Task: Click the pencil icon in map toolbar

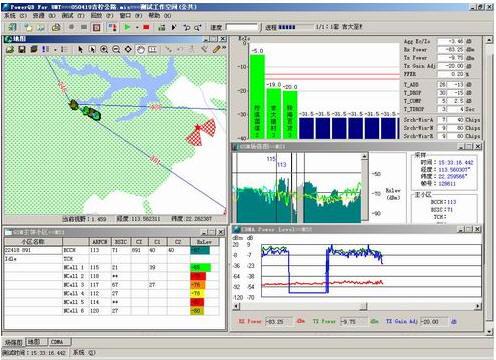Action: click(216, 49)
